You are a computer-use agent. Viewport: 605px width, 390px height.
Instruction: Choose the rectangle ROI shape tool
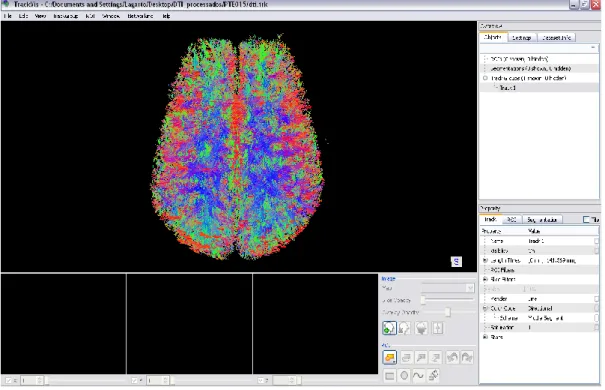(x=389, y=376)
